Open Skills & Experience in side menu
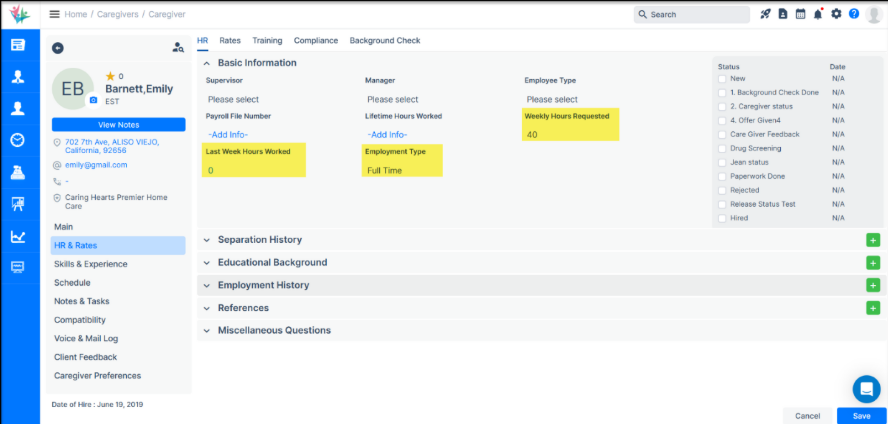Screen dimensions: 888x424 coord(91,264)
